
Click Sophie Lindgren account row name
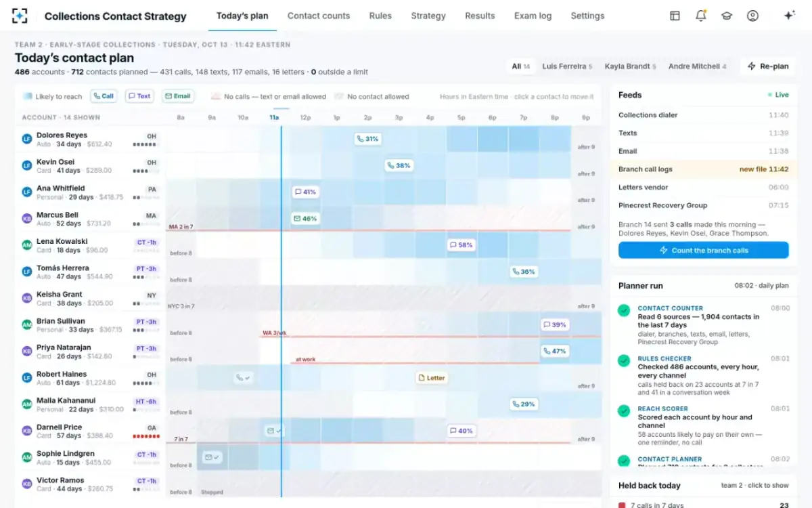pyautogui.click(x=65, y=454)
